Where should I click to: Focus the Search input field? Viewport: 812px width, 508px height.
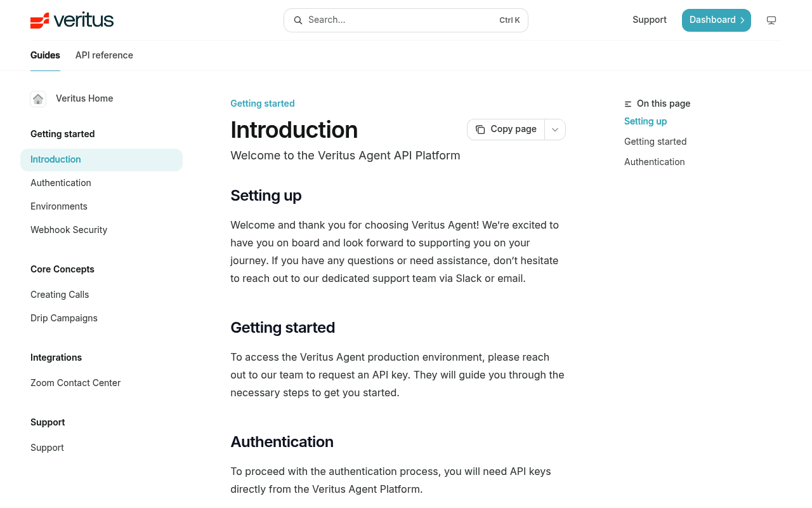406,20
